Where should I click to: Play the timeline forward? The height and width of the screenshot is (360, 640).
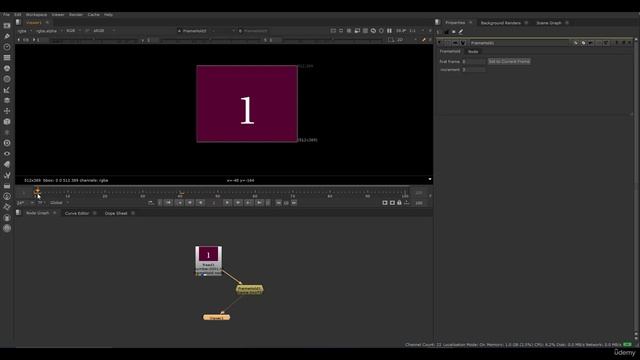(x=227, y=203)
